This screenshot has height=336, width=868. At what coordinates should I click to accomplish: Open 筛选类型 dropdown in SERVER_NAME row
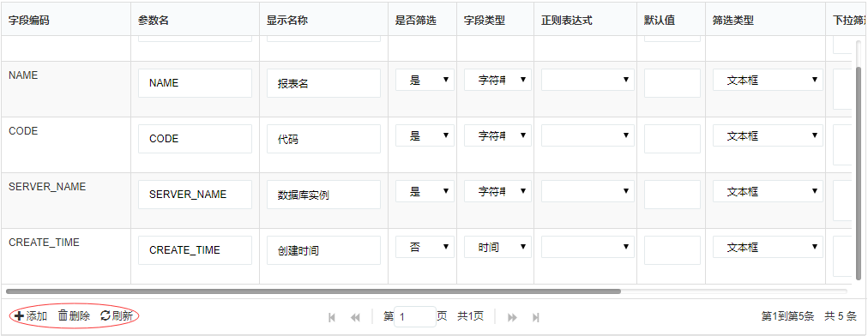(768, 191)
